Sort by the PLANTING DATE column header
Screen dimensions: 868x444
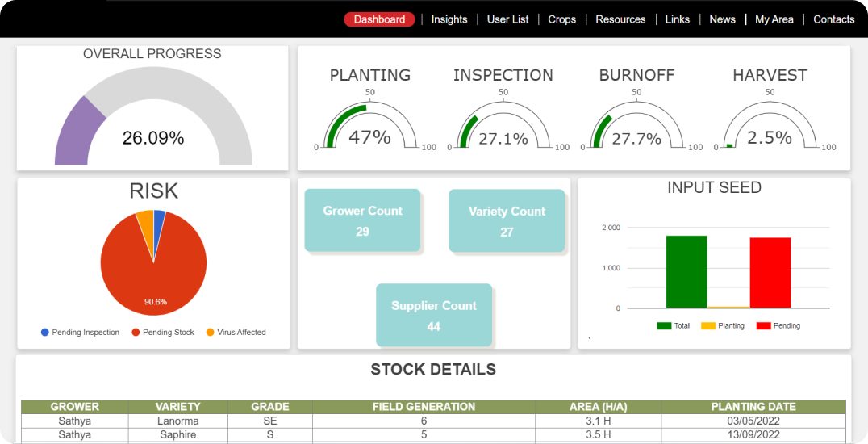(x=753, y=407)
